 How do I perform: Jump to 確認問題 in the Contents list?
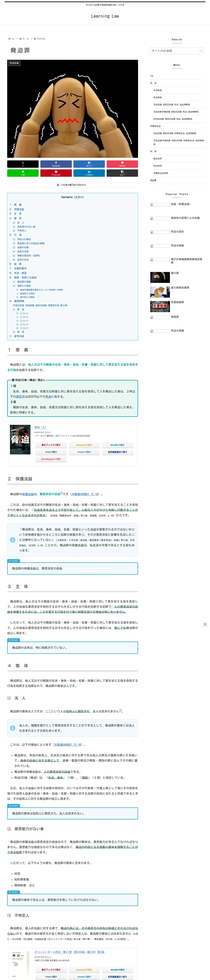coord(19,301)
